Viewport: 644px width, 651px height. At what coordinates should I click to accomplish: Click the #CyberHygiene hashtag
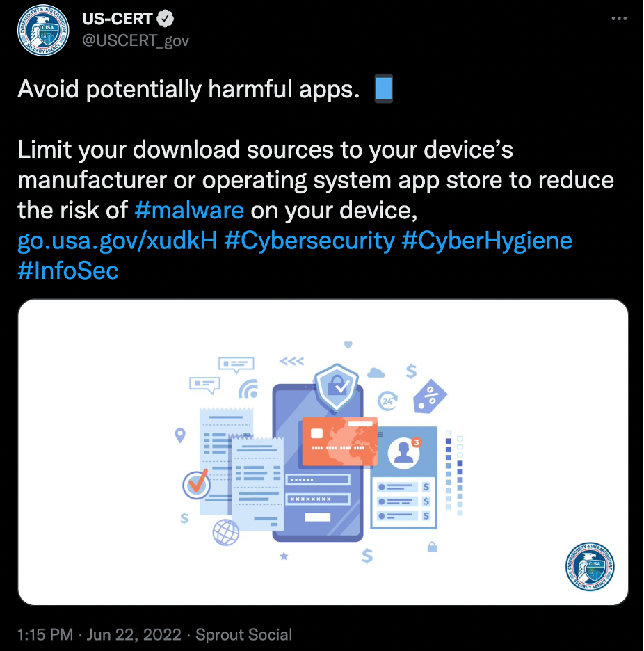coord(487,241)
